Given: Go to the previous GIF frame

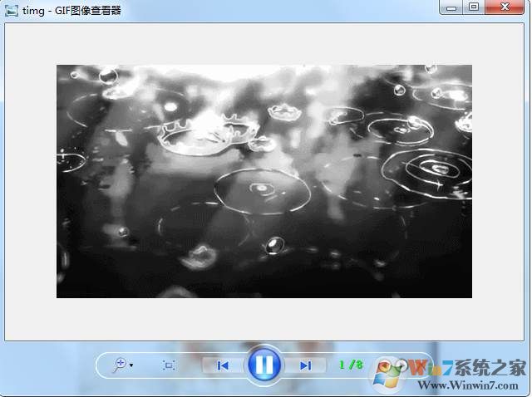Looking at the screenshot, I should coord(223,365).
